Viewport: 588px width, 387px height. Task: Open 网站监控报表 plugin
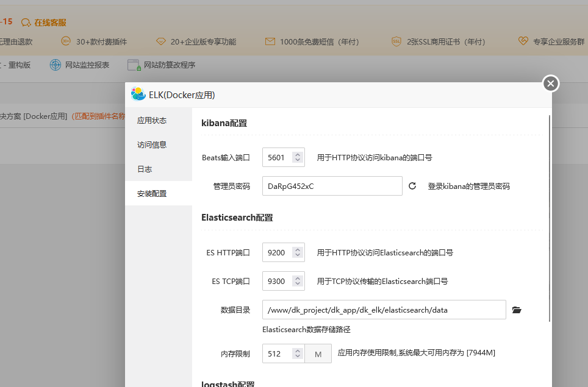pos(87,65)
